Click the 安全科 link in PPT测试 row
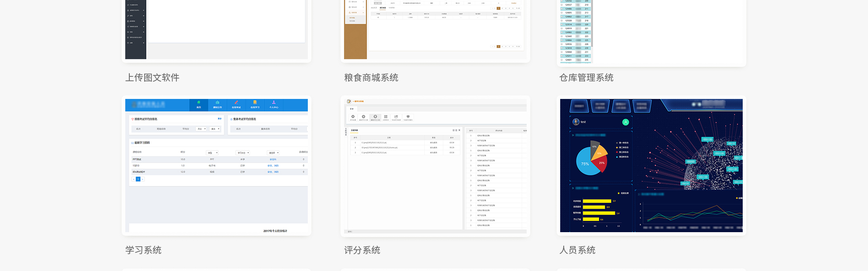This screenshot has width=868, height=271. click(x=273, y=159)
